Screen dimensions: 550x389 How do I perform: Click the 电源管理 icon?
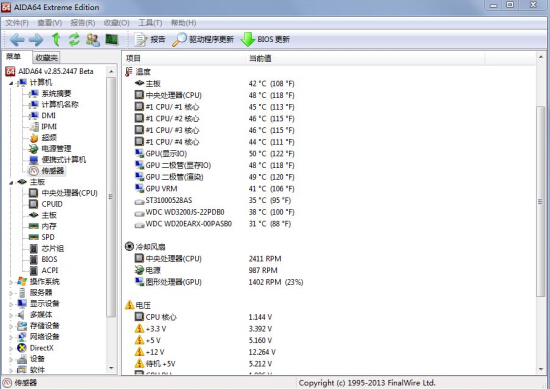click(34, 149)
